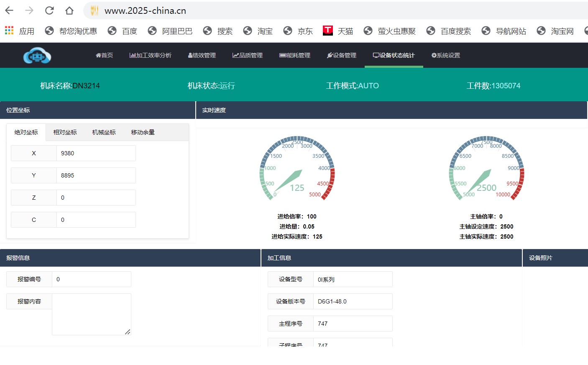Open the 百度搜索 bookmark

pyautogui.click(x=449, y=31)
